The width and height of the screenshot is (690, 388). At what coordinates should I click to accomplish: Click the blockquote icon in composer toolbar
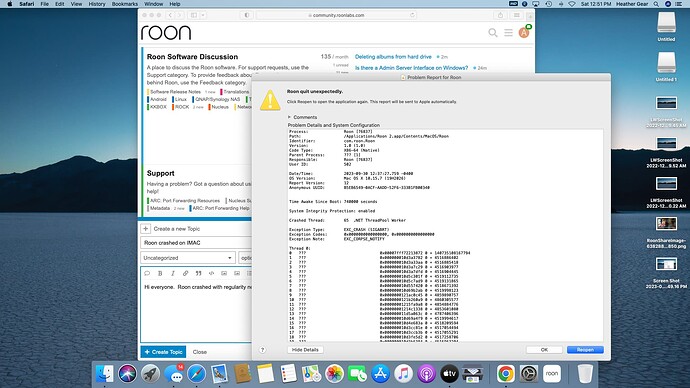[x=198, y=274]
